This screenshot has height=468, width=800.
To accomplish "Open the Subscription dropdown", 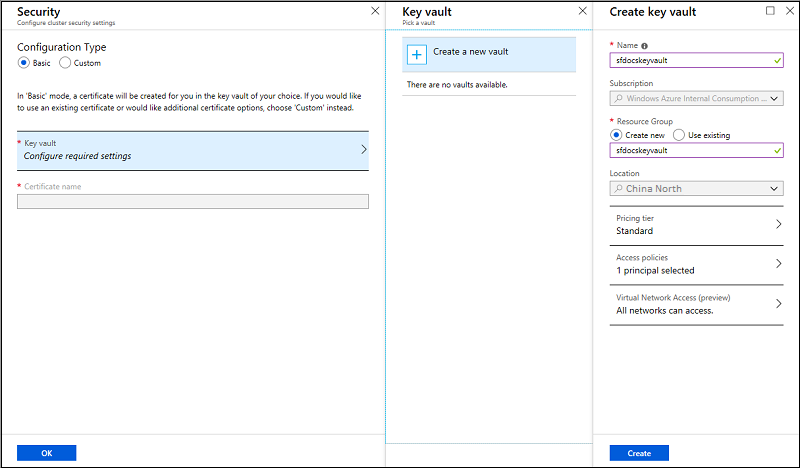I will coord(696,99).
